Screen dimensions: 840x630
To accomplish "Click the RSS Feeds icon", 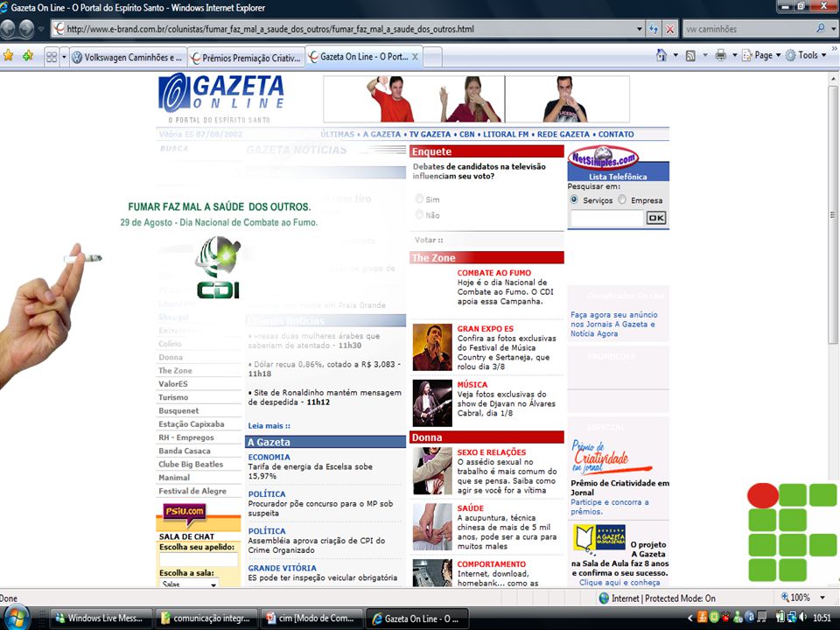I will [691, 55].
